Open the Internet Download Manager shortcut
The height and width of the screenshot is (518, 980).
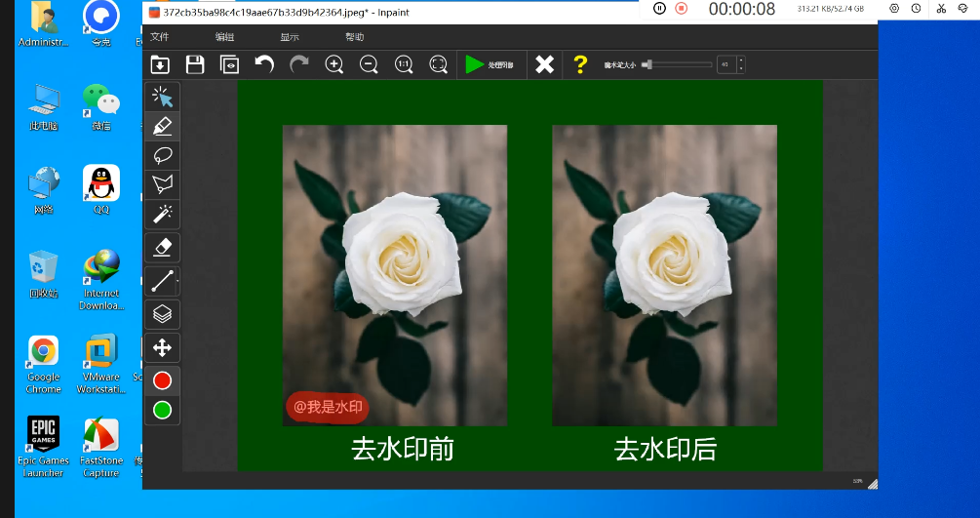(x=100, y=280)
